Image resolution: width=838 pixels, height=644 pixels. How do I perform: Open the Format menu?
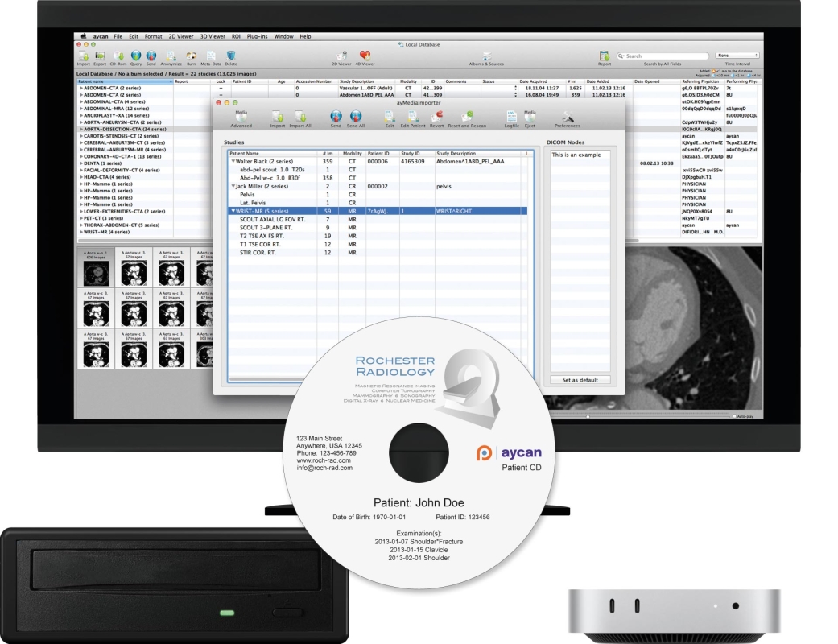[154, 36]
